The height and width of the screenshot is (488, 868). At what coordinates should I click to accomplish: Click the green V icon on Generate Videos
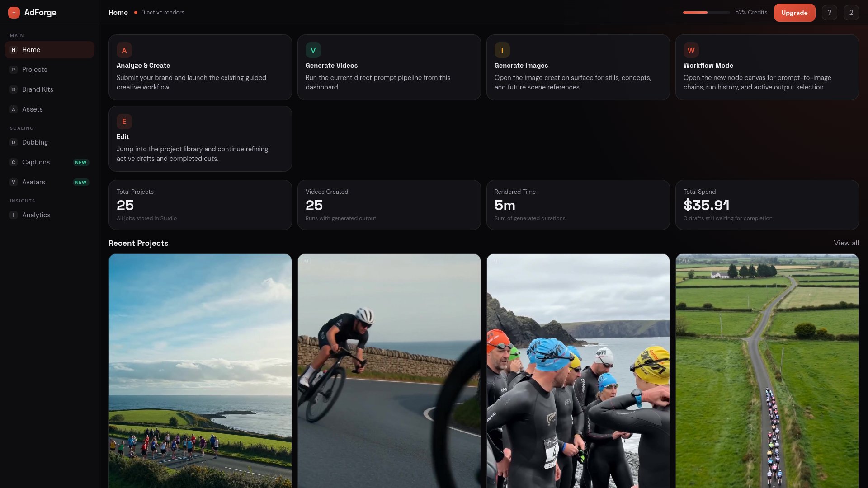click(313, 50)
